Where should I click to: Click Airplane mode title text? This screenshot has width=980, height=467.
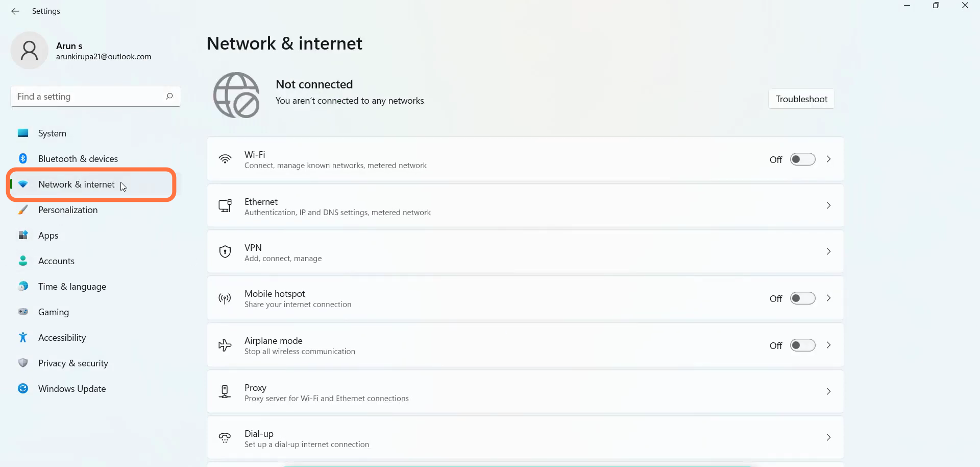click(x=274, y=341)
